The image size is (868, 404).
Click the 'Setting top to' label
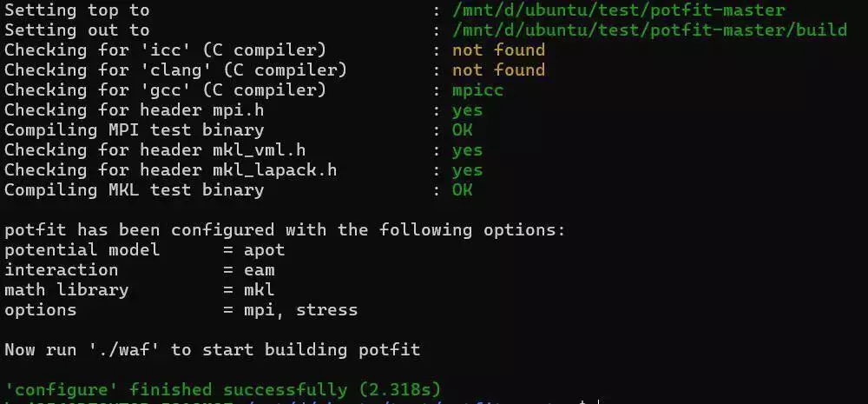point(77,10)
